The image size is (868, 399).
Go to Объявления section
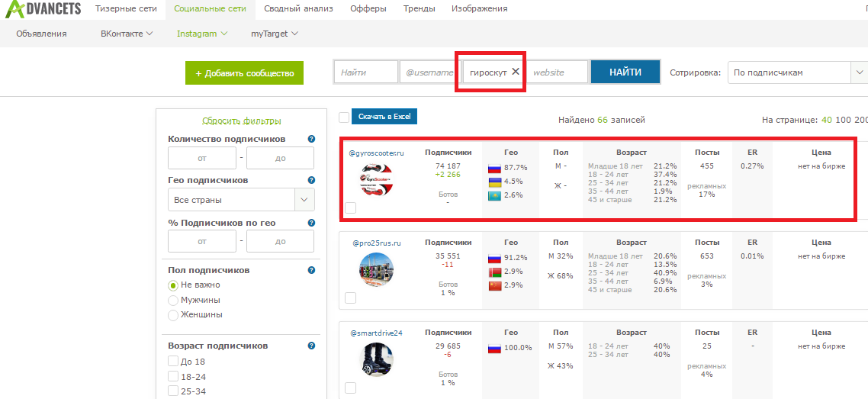(41, 34)
